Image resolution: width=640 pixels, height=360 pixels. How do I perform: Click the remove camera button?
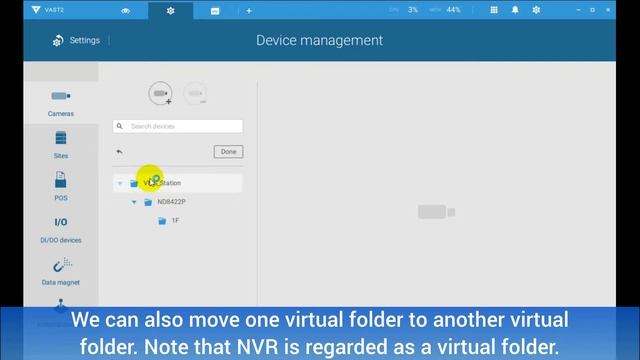pyautogui.click(x=195, y=93)
